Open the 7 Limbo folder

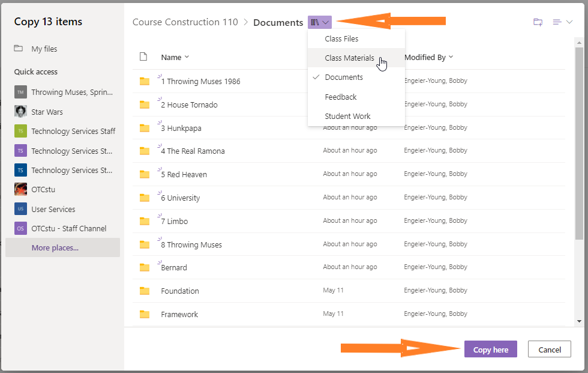[175, 221]
